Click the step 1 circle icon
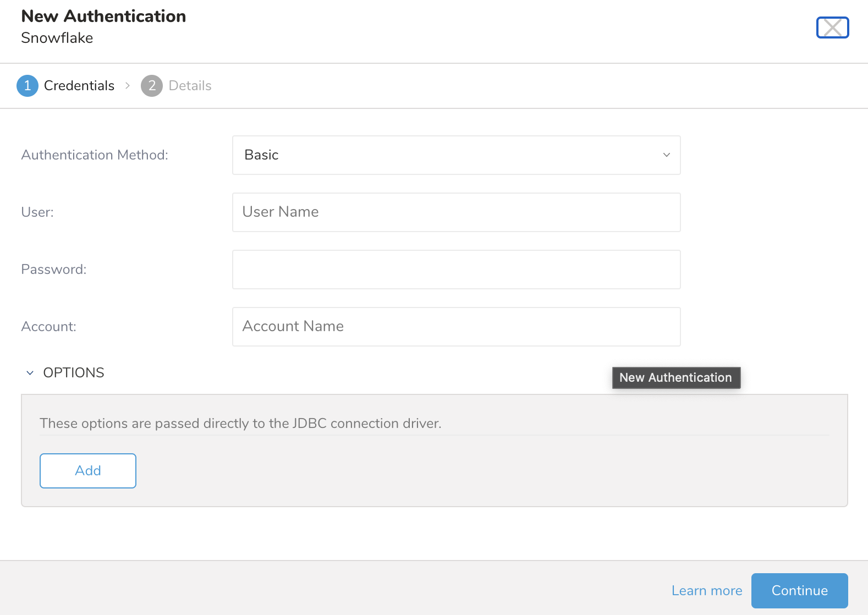 [28, 86]
